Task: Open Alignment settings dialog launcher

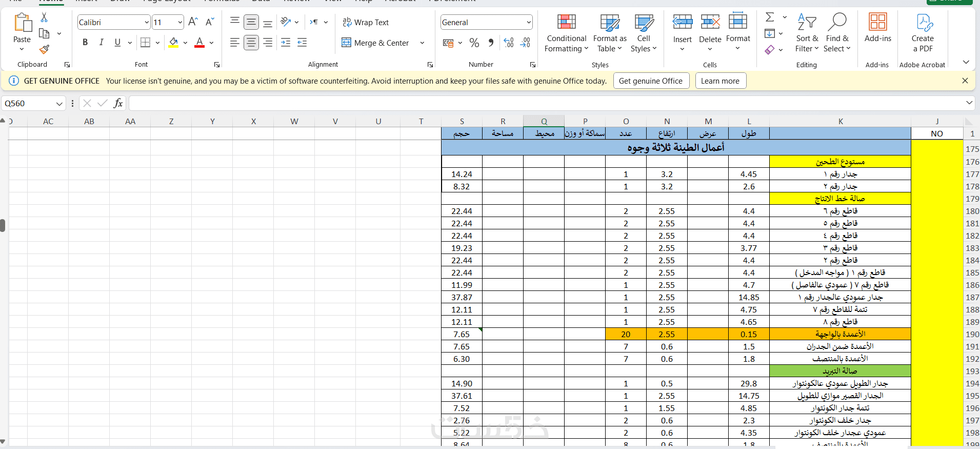Action: (430, 65)
